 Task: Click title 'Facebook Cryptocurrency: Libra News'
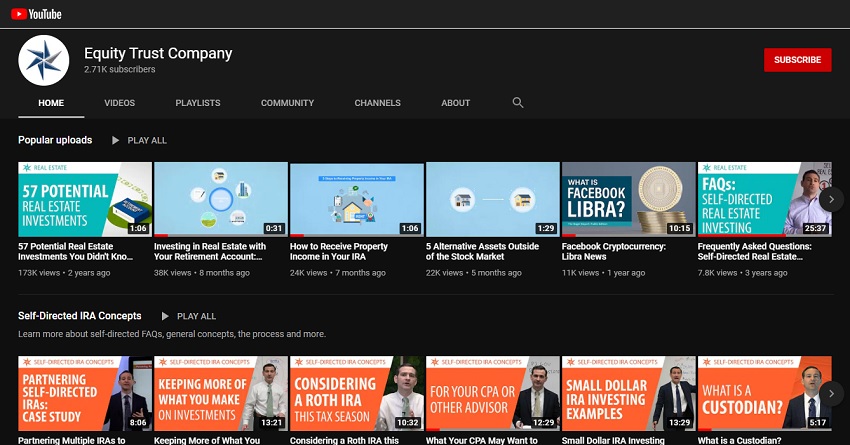click(x=614, y=251)
